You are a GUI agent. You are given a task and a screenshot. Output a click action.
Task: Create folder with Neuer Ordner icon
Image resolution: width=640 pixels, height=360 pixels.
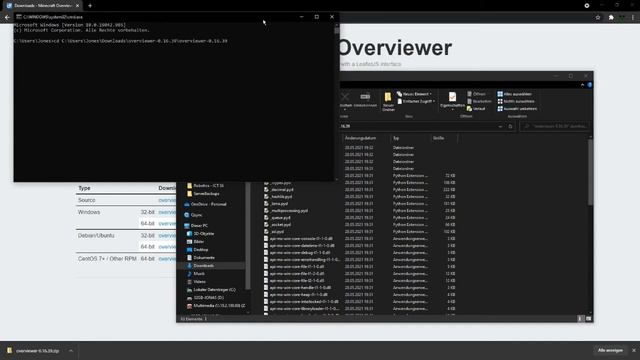tap(388, 97)
